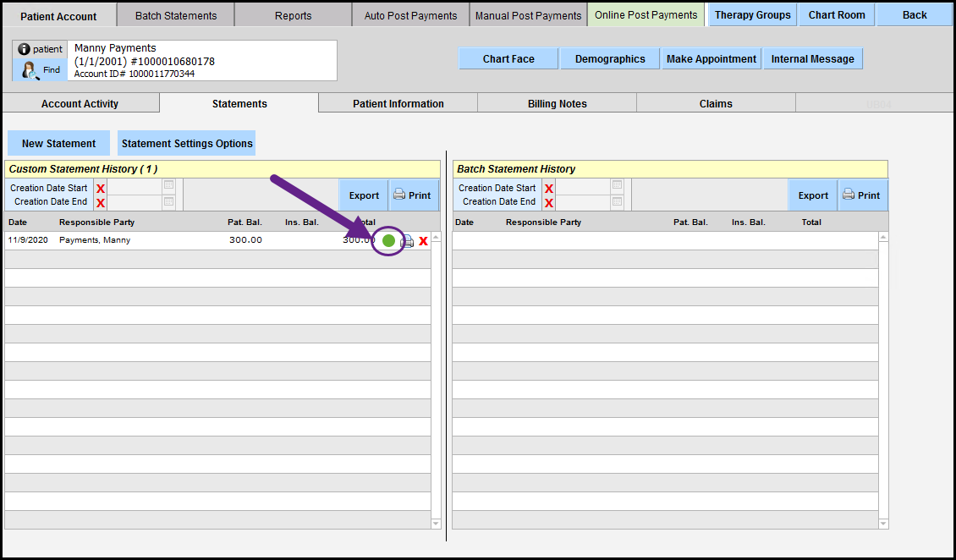Export the Batch Statement History
The height and width of the screenshot is (560, 956).
pos(813,195)
